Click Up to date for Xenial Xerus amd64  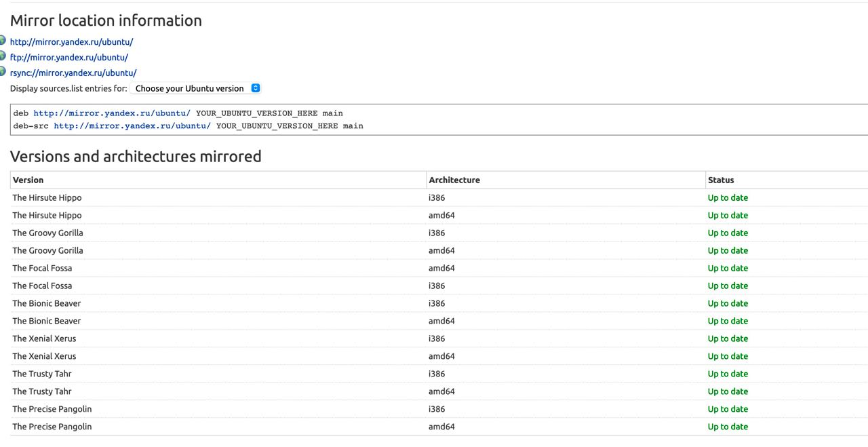tap(728, 356)
